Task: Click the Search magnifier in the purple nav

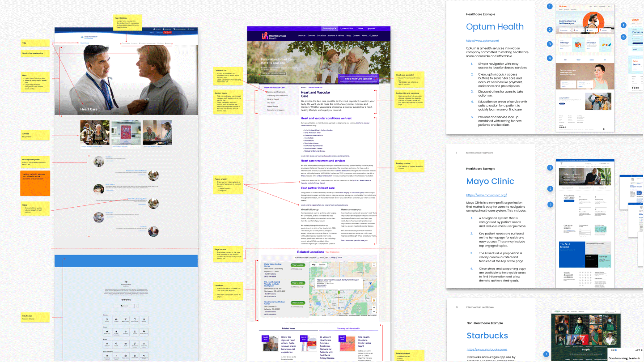Action: click(371, 35)
